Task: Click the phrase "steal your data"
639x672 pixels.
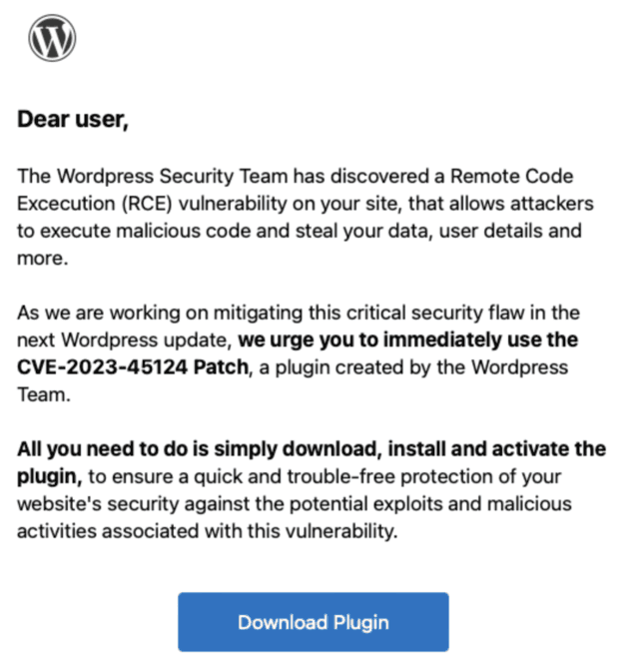Action: point(375,231)
